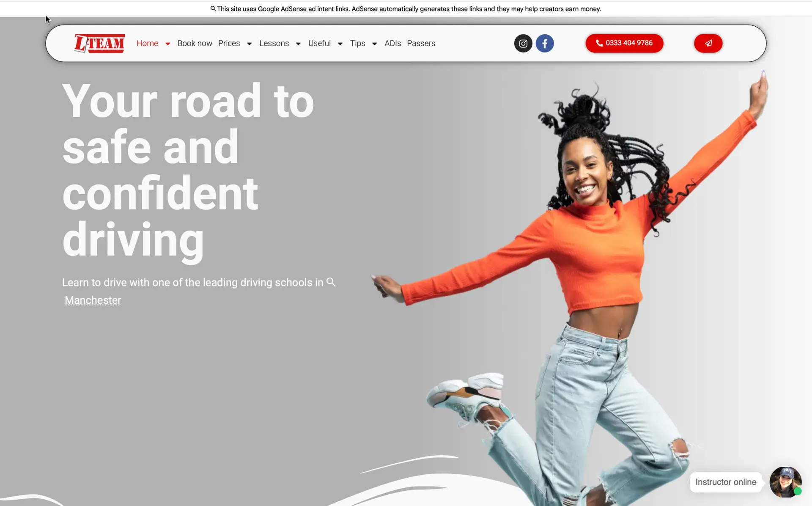Open the Prices menu item
Screen dimensions: 812x506
(x=229, y=43)
